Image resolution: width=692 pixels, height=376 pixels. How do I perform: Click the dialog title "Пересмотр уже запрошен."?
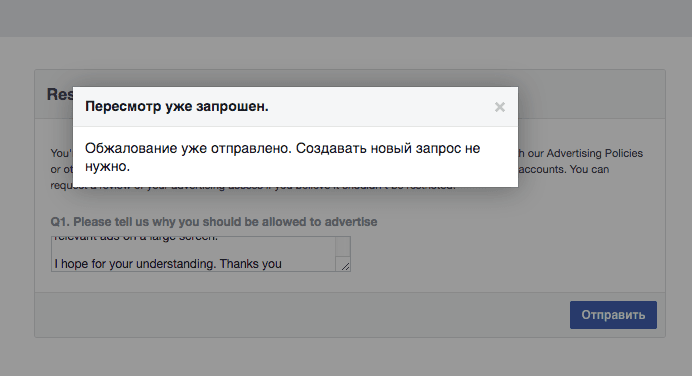(177, 106)
